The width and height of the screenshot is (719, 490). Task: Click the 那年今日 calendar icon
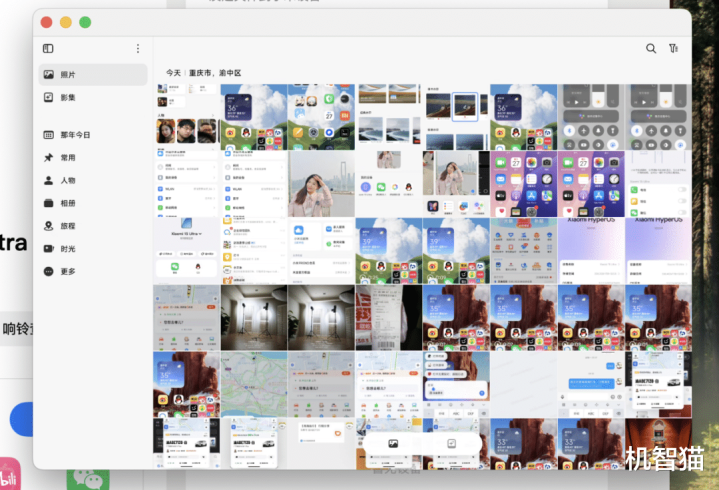pyautogui.click(x=48, y=135)
